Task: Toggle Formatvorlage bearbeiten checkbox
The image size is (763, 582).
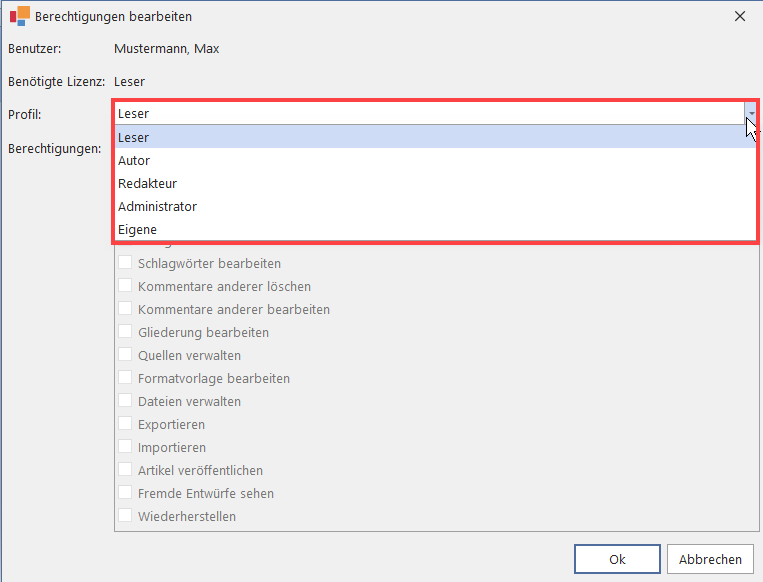Action: [126, 378]
